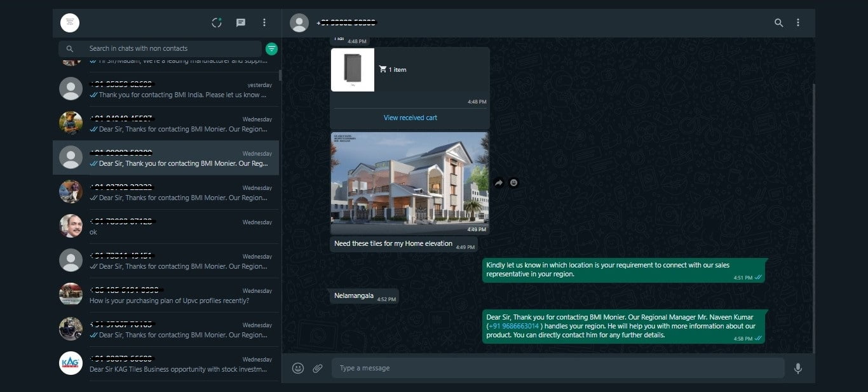Open the Status updates icon
The height and width of the screenshot is (392, 868).
click(x=217, y=23)
